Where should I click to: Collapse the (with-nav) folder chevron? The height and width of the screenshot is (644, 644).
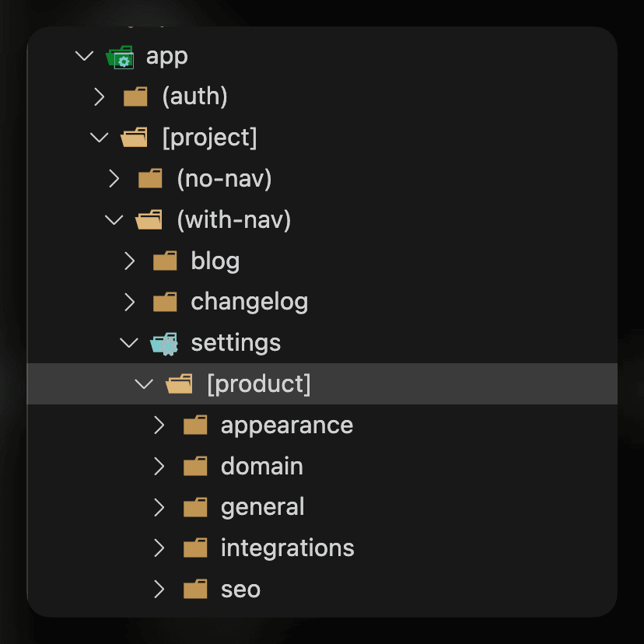pos(114,221)
